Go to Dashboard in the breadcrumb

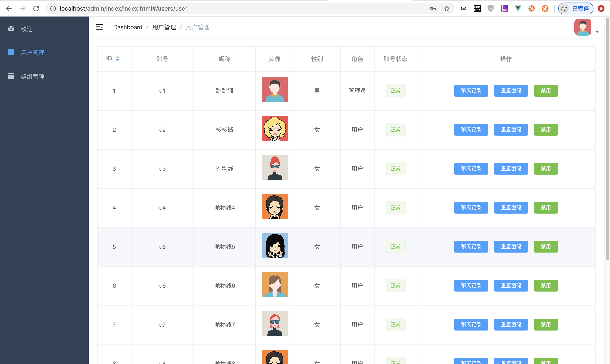pyautogui.click(x=128, y=27)
